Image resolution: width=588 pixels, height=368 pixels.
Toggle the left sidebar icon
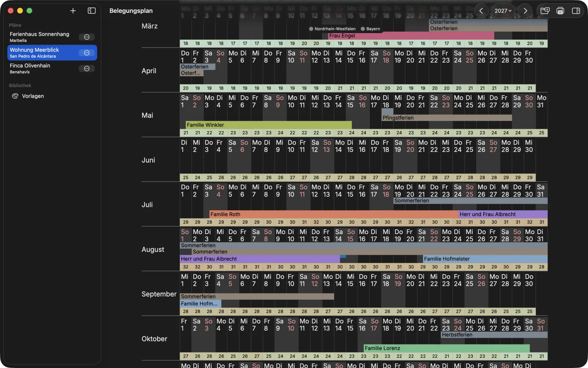pos(92,11)
